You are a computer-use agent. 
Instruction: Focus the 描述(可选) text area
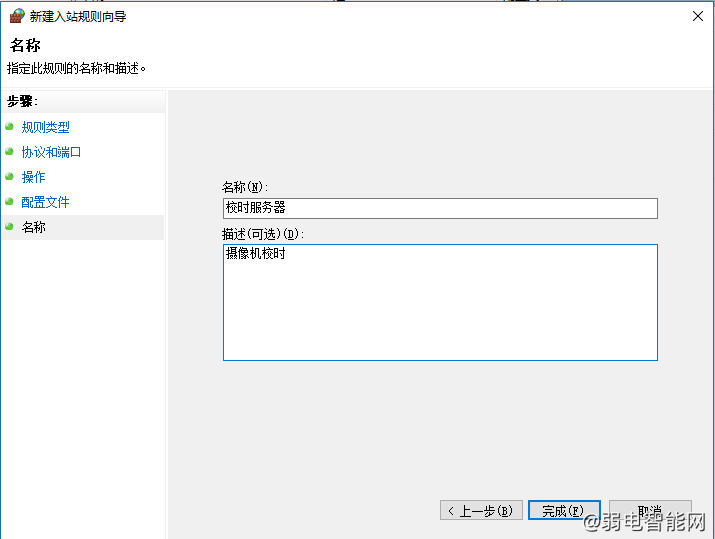click(440, 302)
